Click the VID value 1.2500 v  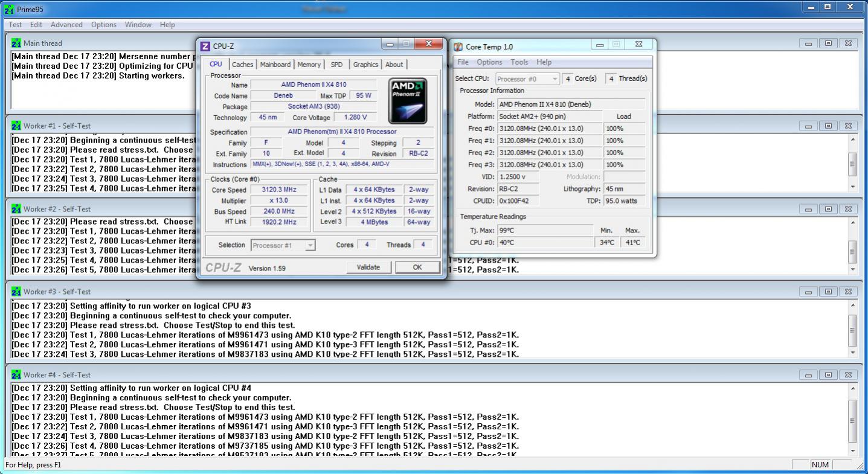(x=517, y=177)
